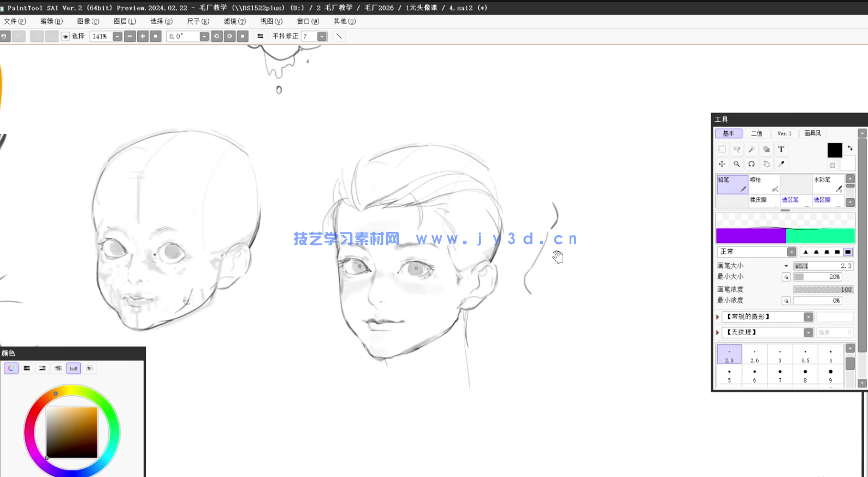Choose the 橡皮擦 eraser tool
868x477 pixels.
click(x=764, y=200)
